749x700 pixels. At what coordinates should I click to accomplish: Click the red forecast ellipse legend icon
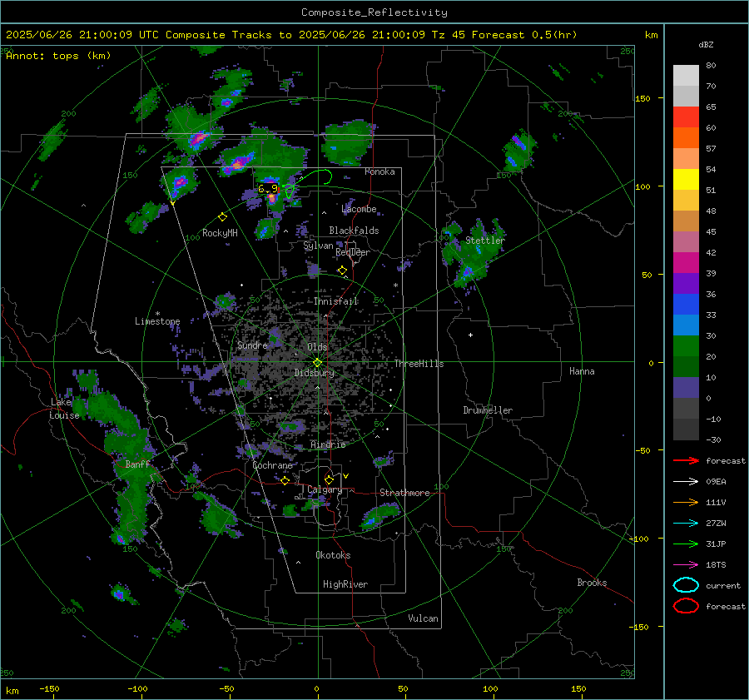click(x=686, y=606)
